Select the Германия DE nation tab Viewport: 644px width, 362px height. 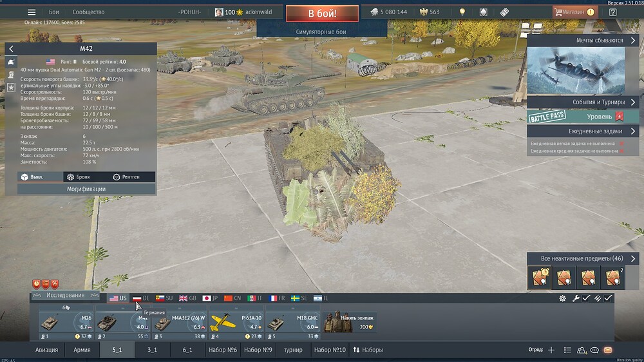141,298
